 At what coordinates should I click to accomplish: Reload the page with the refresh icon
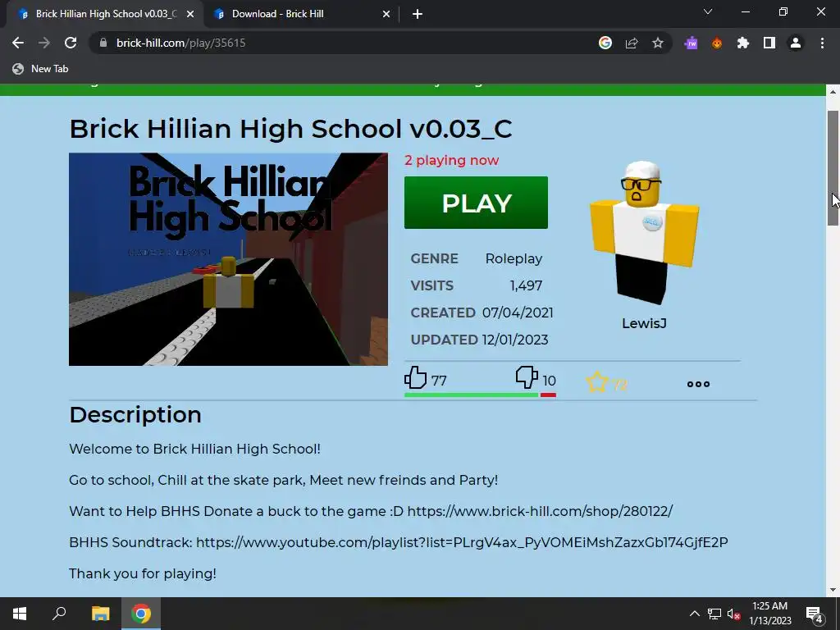tap(71, 43)
